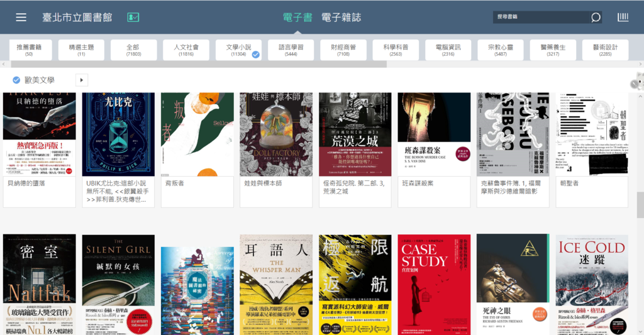Click the UBIK尤比克 title text
Image resolution: width=644 pixels, height=335 pixels.
(x=118, y=191)
